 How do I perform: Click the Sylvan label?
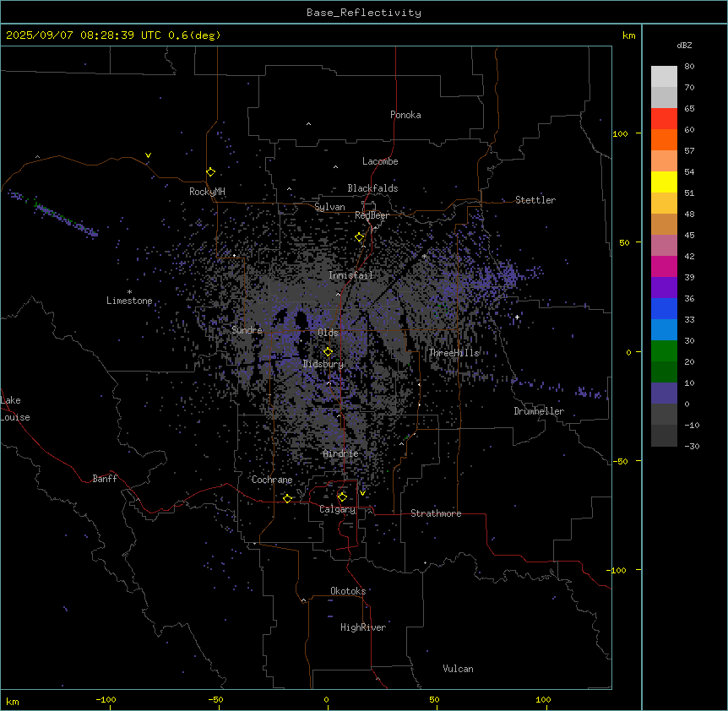pos(329,207)
